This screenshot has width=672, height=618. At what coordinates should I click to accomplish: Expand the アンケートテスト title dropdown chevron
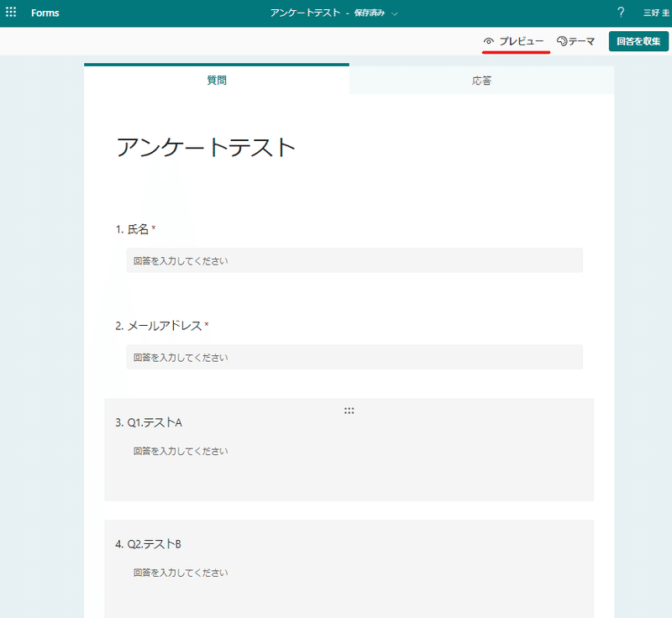[395, 13]
